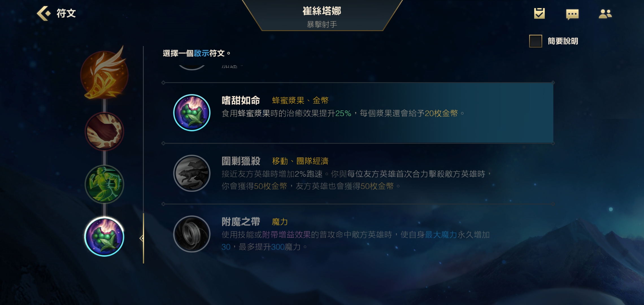Click the 簡要說明 label text
This screenshot has width=644, height=305.
point(563,41)
